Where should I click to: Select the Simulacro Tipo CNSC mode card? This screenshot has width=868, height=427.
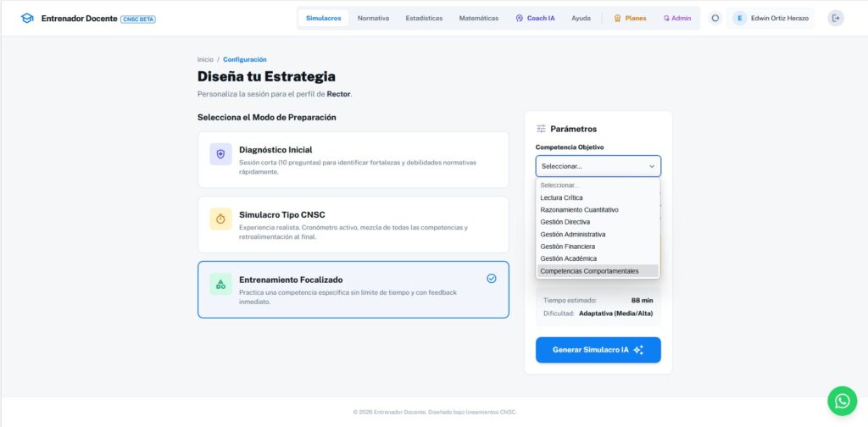353,225
